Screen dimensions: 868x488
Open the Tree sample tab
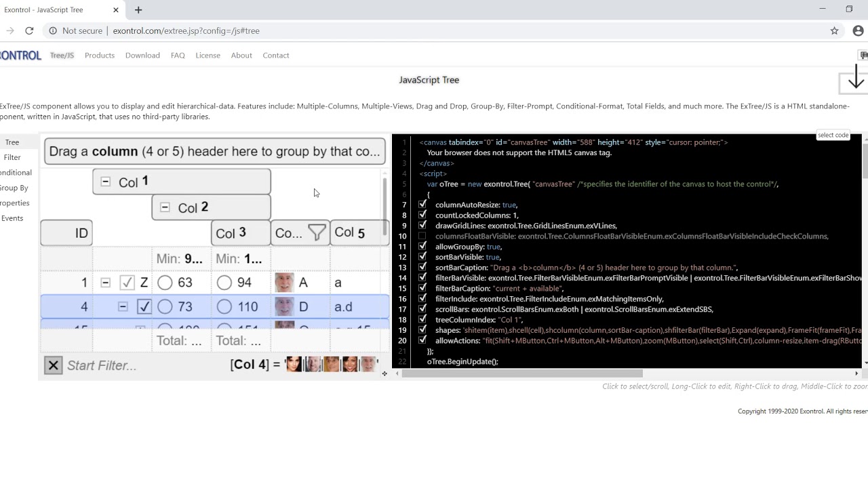coord(12,142)
